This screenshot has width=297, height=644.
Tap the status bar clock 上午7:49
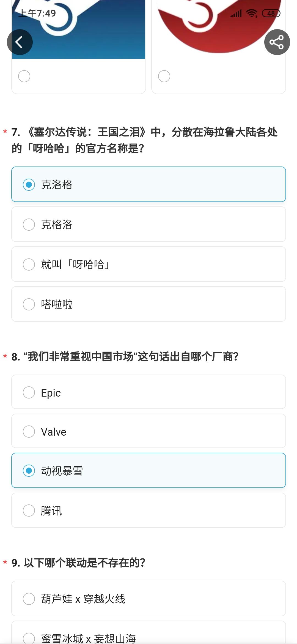pyautogui.click(x=37, y=13)
